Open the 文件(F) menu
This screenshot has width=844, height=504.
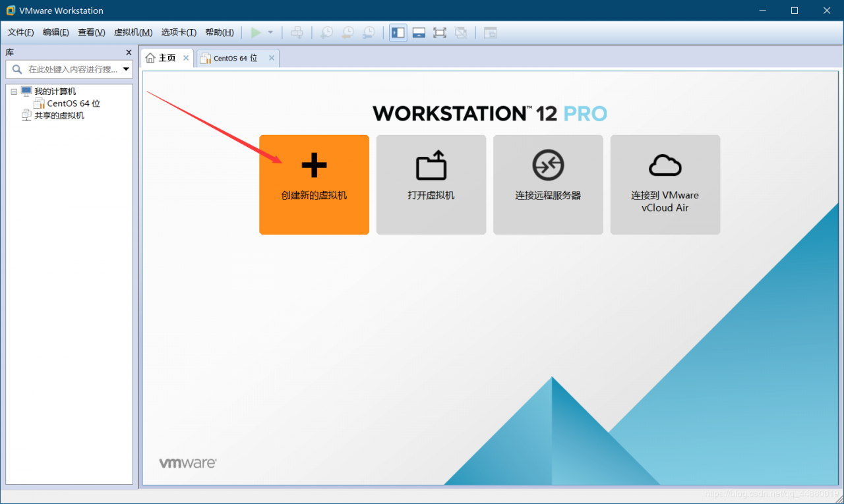(x=20, y=32)
